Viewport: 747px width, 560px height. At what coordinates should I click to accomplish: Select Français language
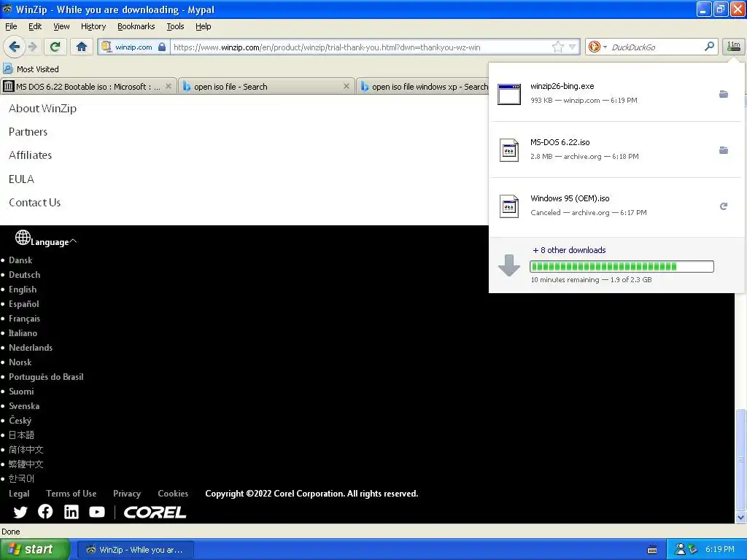click(24, 319)
